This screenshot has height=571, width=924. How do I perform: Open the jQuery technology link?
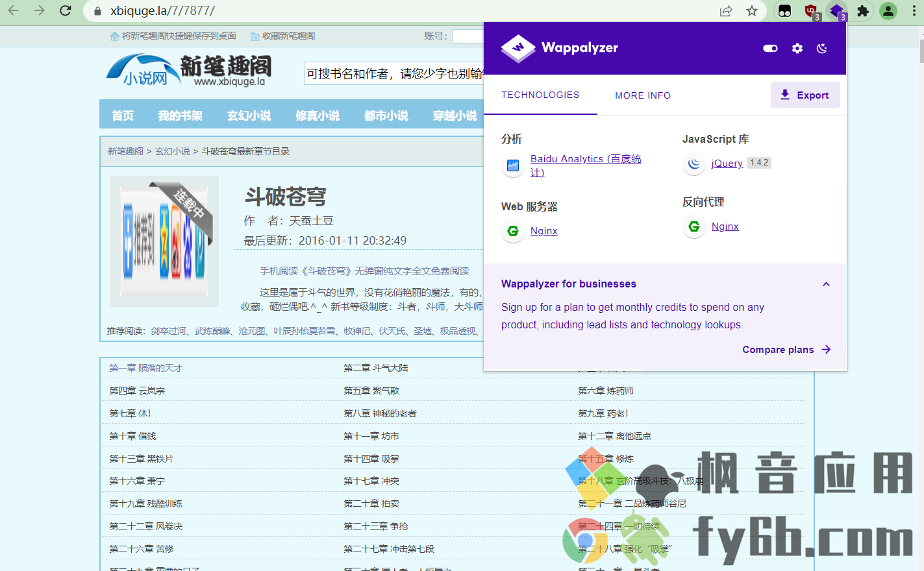coord(727,164)
